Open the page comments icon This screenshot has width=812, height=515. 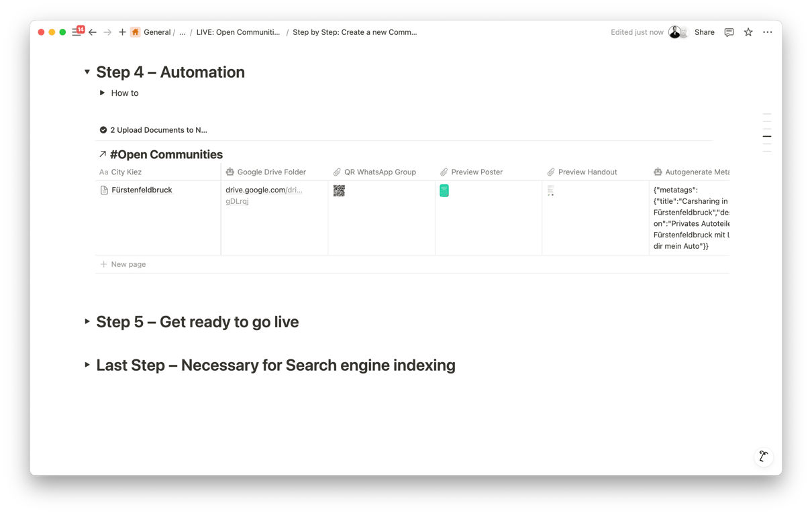729,32
